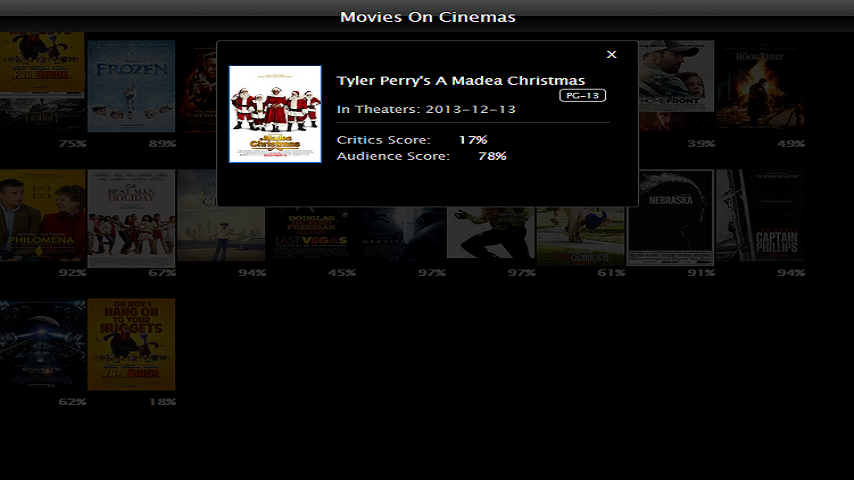This screenshot has height=480, width=854.
Task: Open The Hobbit poster
Action: tap(42, 114)
